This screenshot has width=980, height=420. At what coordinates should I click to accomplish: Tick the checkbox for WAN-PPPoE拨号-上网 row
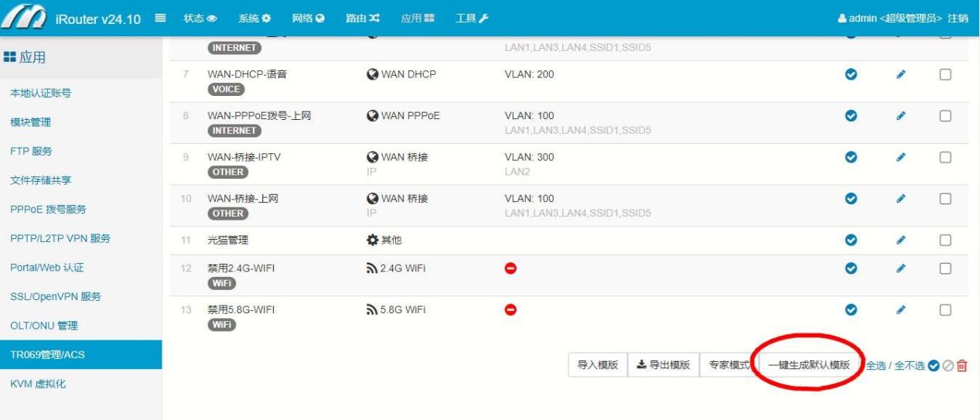[x=944, y=116]
